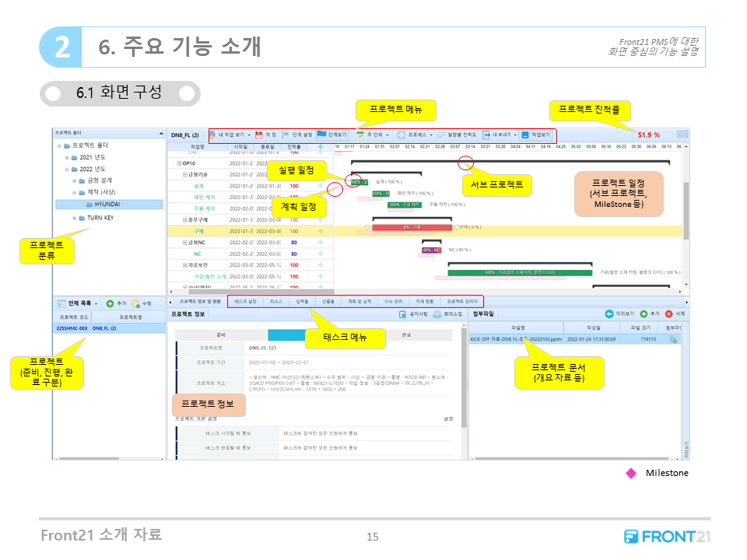Viewport: 747px width, 560px height.
Task: Select project row 22SSHMC-003 DN8_FL (2)
Action: point(109,328)
